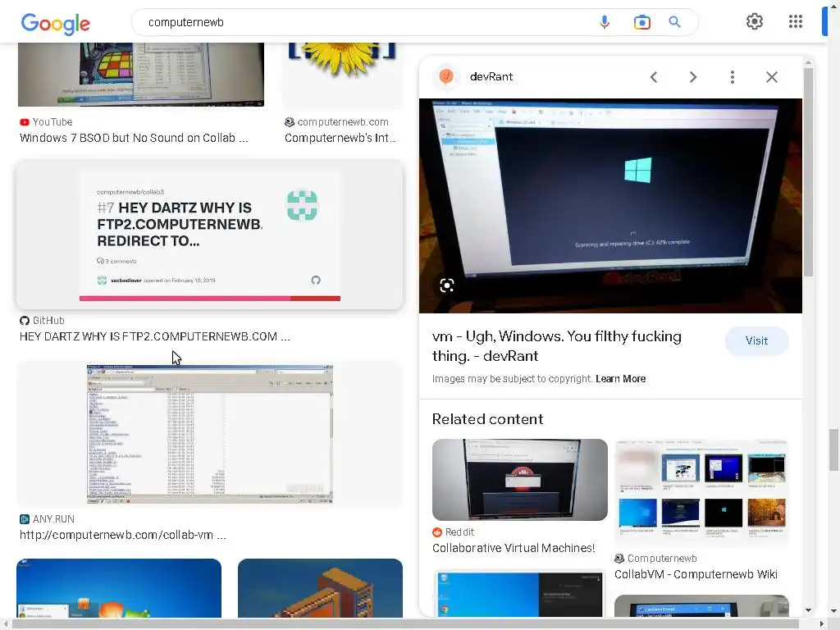Viewport: 840px width, 630px height.
Task: Click the page vertical scrollbar thumb
Action: tap(833, 449)
